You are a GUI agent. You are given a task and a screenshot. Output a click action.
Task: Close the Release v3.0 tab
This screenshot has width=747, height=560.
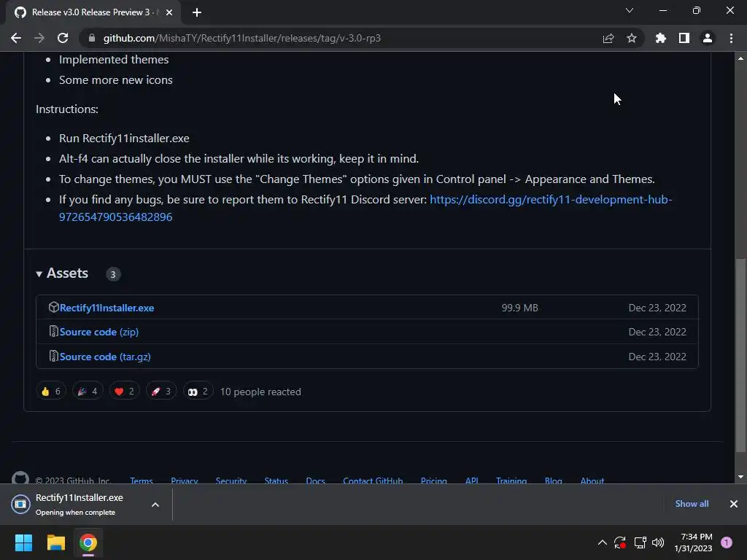(x=169, y=12)
